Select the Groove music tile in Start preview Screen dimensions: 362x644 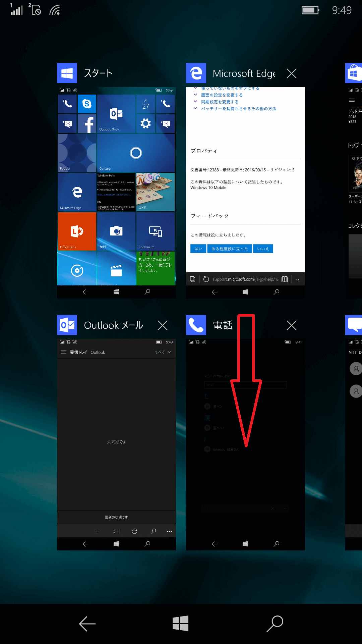click(77, 268)
